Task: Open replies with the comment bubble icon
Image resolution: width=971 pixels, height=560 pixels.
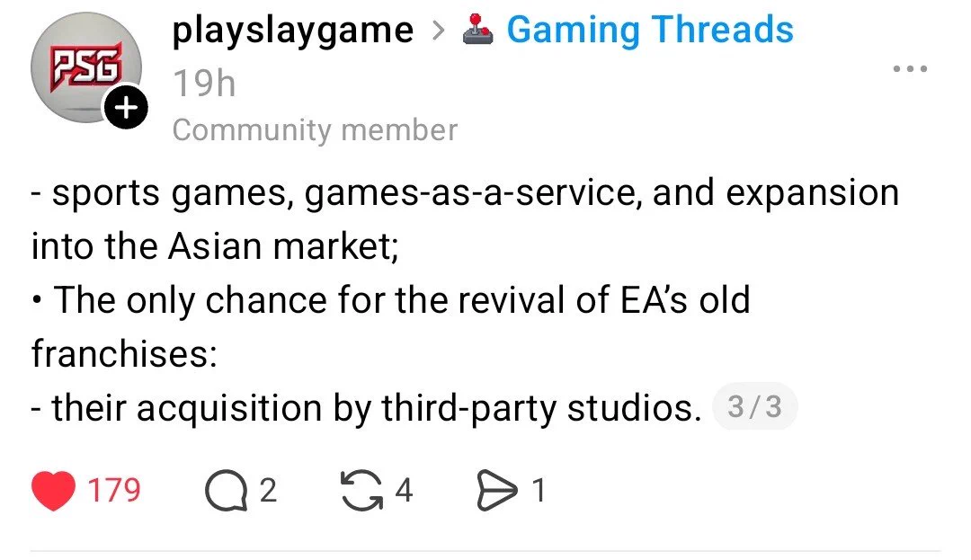Action: [x=226, y=491]
